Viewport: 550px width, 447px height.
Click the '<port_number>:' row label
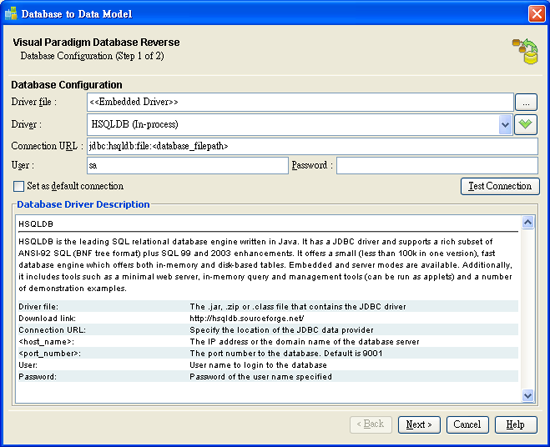[49, 353]
